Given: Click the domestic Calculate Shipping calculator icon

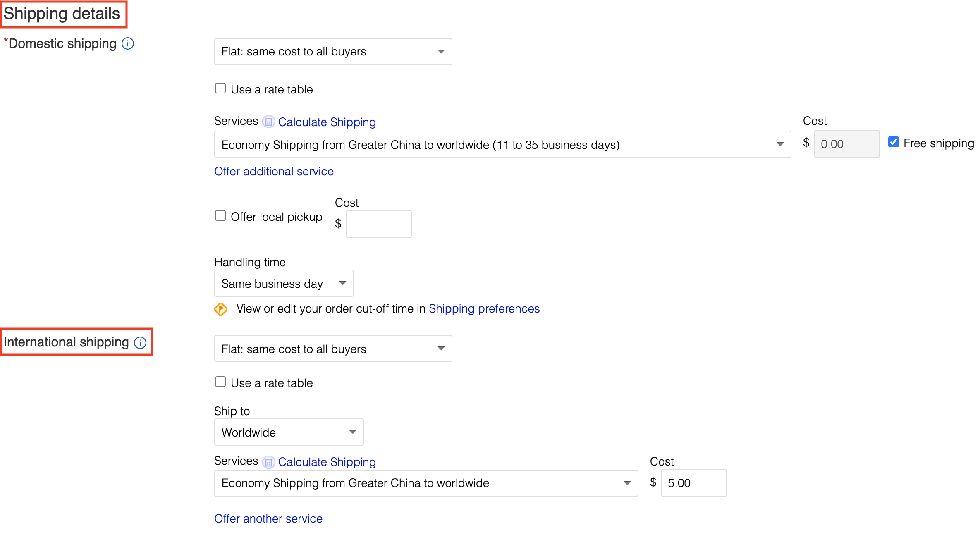Looking at the screenshot, I should click(x=269, y=122).
